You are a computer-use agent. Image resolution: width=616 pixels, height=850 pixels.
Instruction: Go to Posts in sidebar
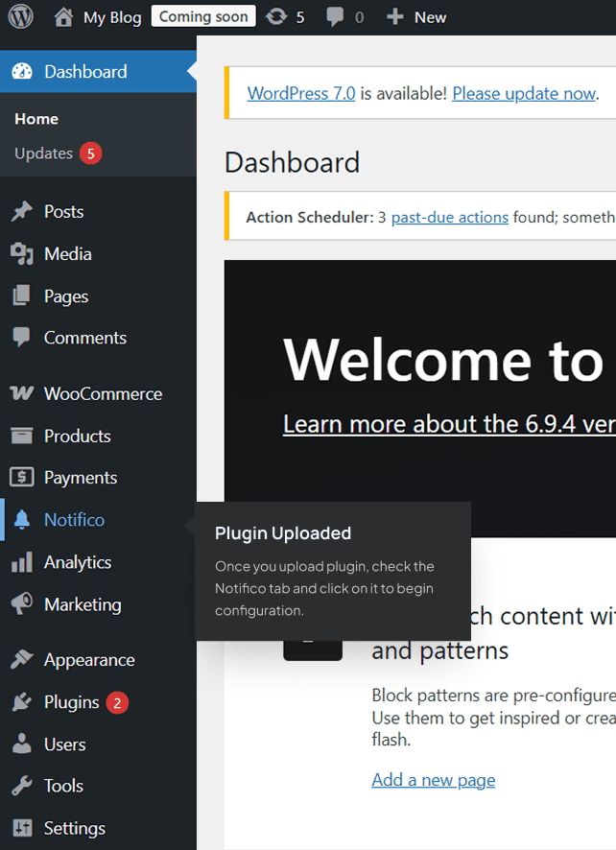98,211
